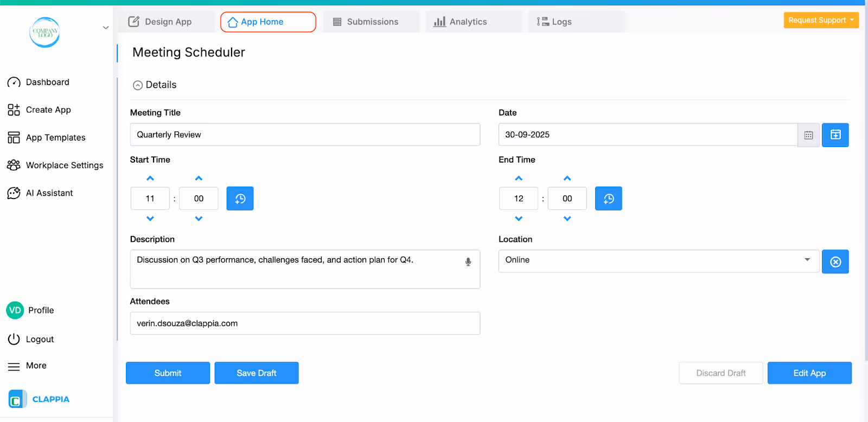Click the Meeting Title field
Image resolution: width=868 pixels, height=422 pixels.
point(305,135)
